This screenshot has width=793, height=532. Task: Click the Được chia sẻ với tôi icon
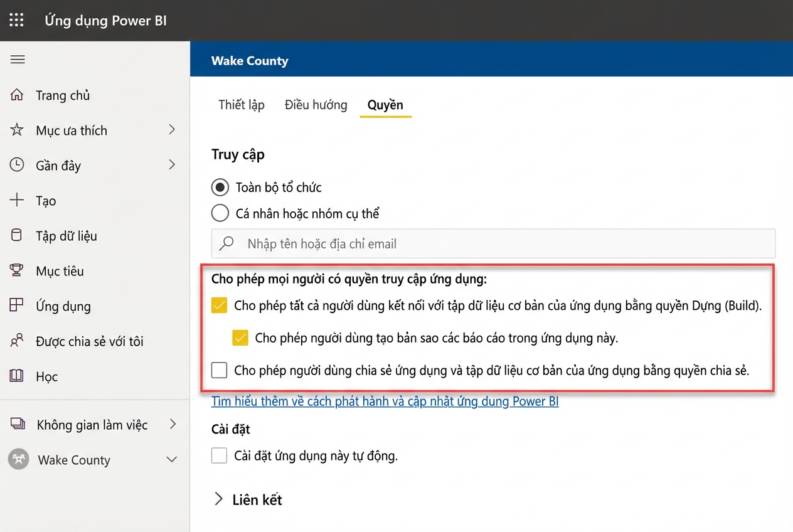coord(17,341)
